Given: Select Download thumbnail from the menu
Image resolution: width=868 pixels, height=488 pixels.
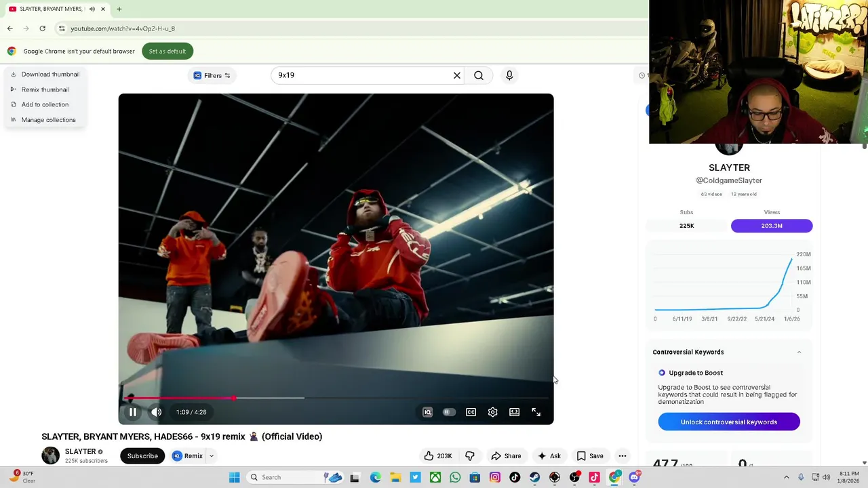Looking at the screenshot, I should tap(45, 75).
